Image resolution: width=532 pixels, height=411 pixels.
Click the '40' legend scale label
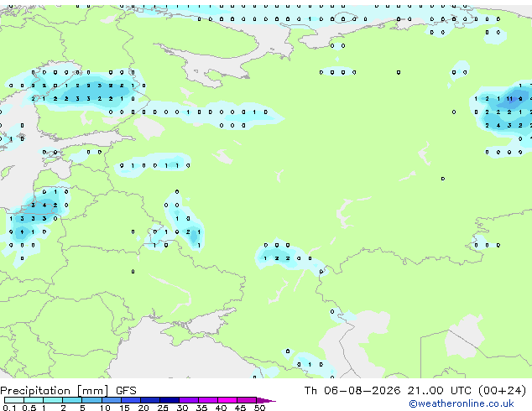point(221,408)
